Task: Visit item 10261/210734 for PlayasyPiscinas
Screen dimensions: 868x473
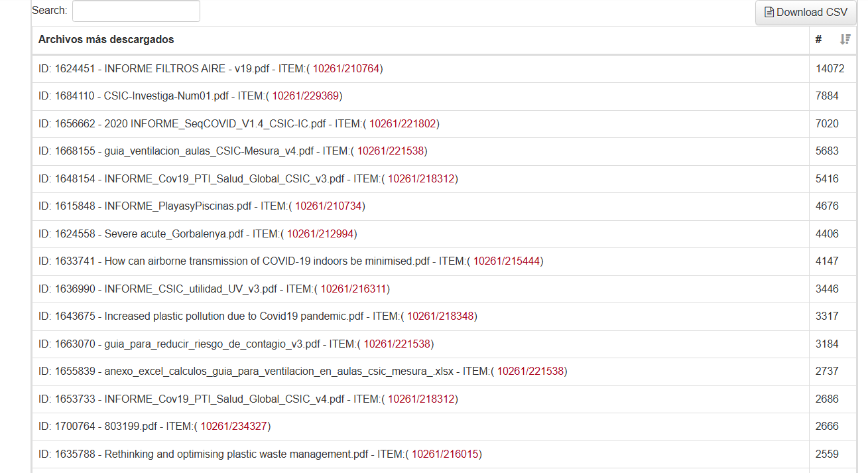Action: [328, 206]
